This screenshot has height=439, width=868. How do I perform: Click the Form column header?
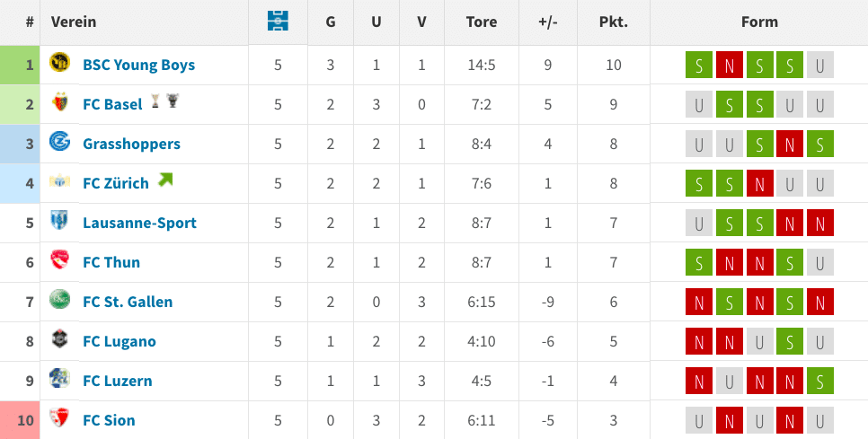tap(759, 22)
